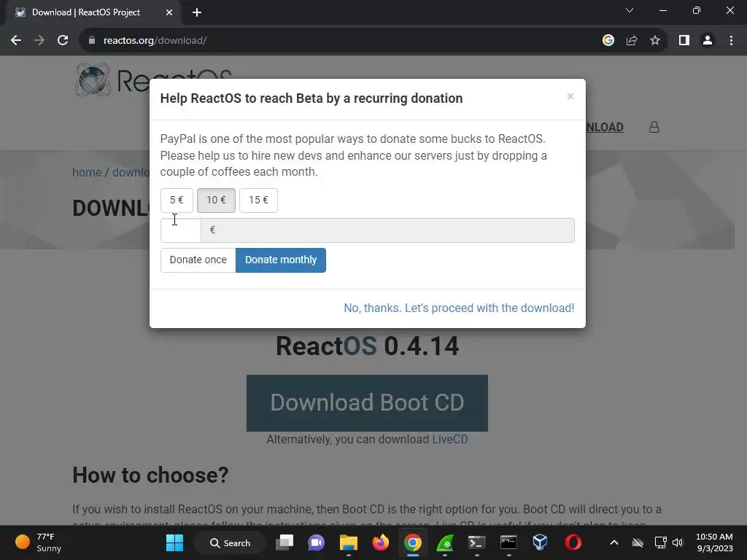Reload the ReactOS download page

coord(63,41)
